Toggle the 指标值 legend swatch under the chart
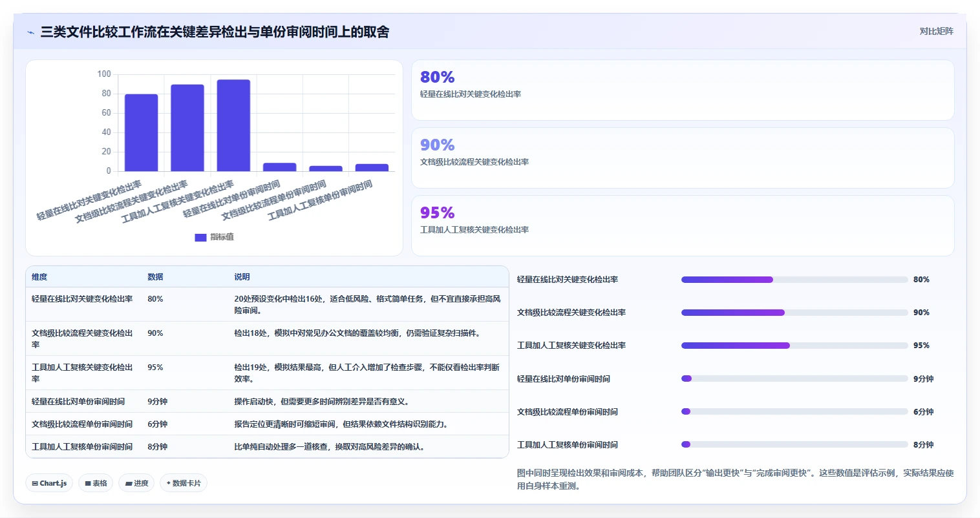This screenshot has width=980, height=518. (200, 237)
